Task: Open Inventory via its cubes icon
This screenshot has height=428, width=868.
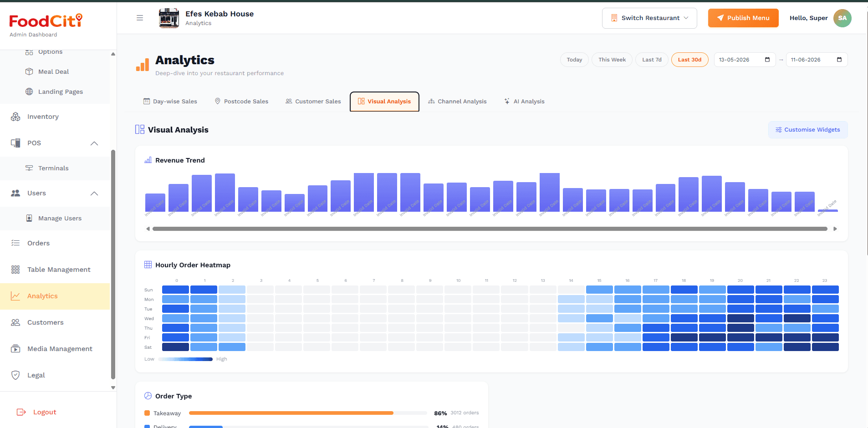Action: (x=15, y=117)
